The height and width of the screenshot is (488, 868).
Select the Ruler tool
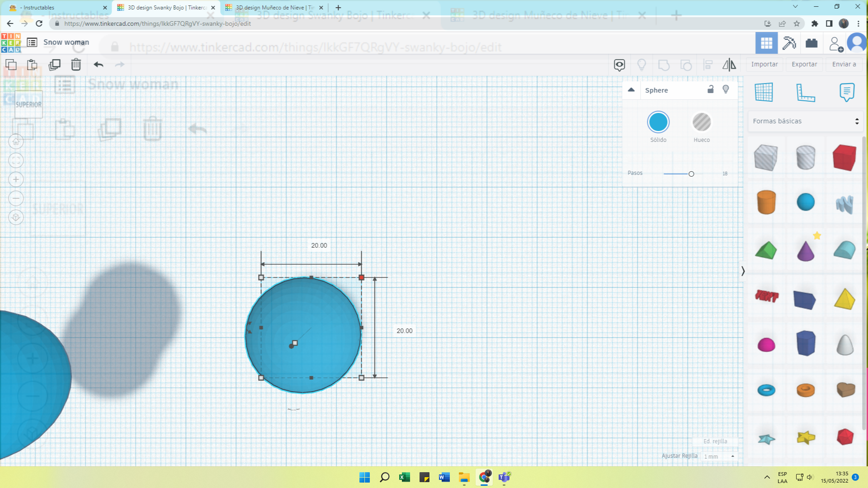click(x=805, y=92)
